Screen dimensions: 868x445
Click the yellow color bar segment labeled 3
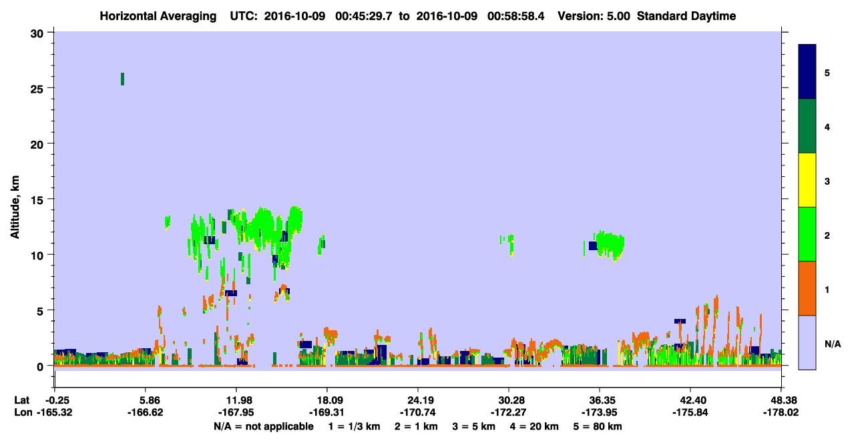click(807, 180)
